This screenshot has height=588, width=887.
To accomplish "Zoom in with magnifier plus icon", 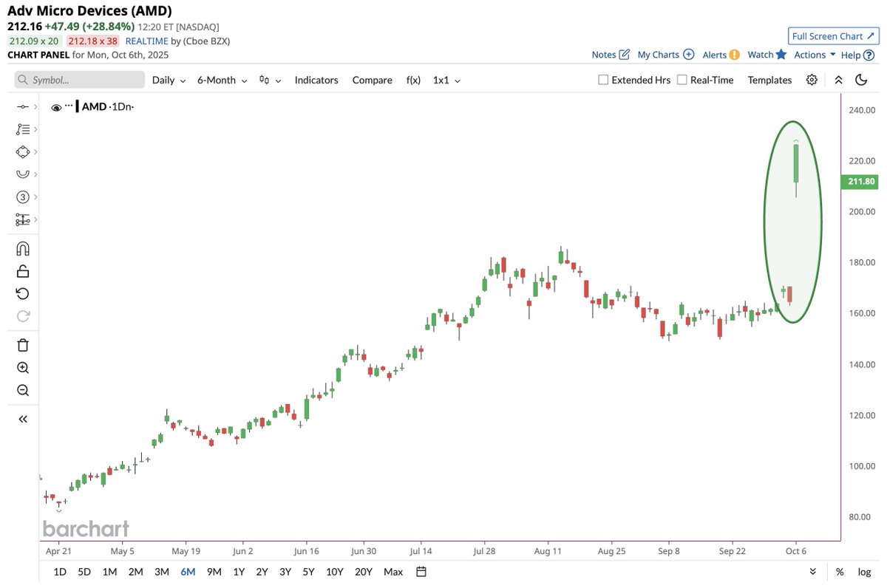I will point(22,368).
